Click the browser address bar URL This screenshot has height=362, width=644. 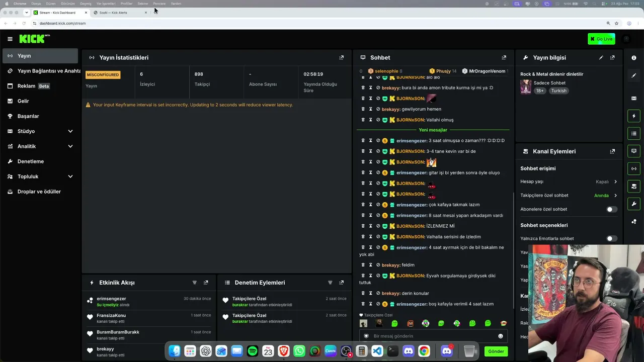pyautogui.click(x=63, y=23)
